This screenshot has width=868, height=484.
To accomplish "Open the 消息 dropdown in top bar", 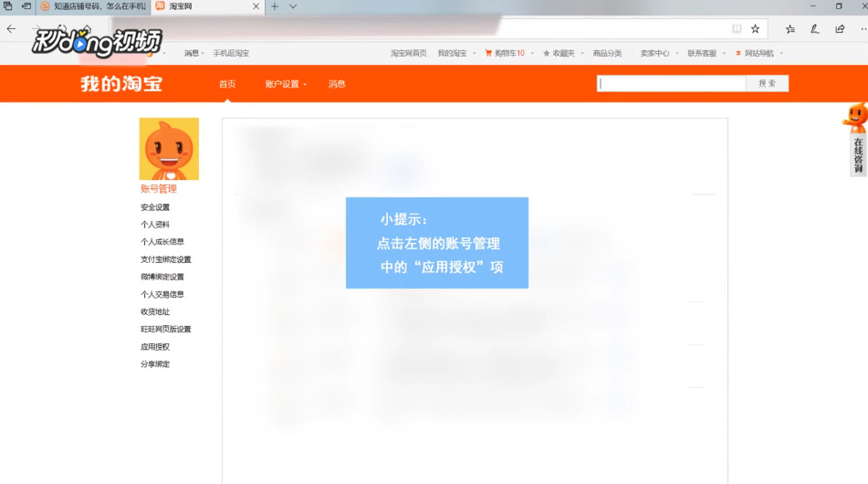I will click(x=193, y=53).
